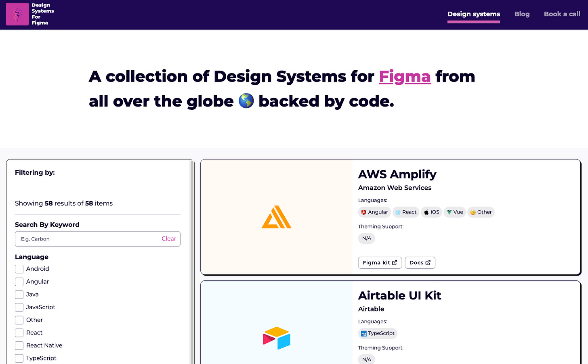Click the N/A theming tag on Airtable UI Kit
This screenshot has height=364, width=588.
click(367, 359)
